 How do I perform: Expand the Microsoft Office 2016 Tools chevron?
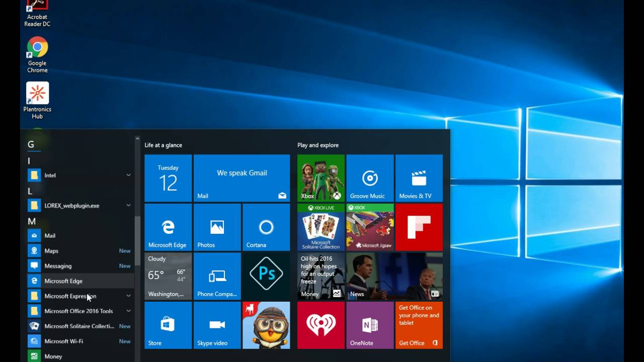point(128,311)
